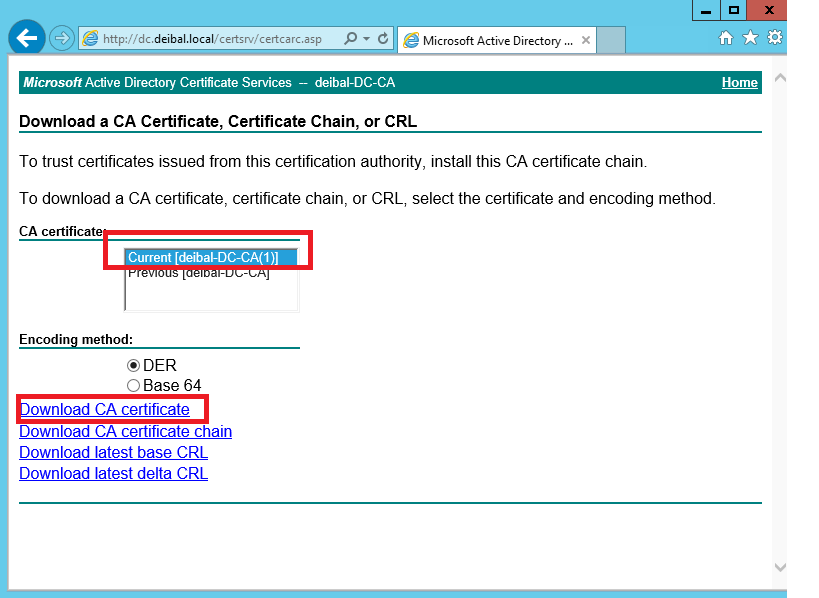This screenshot has width=819, height=598.
Task: Click Download latest base CRL link
Action: 113,453
